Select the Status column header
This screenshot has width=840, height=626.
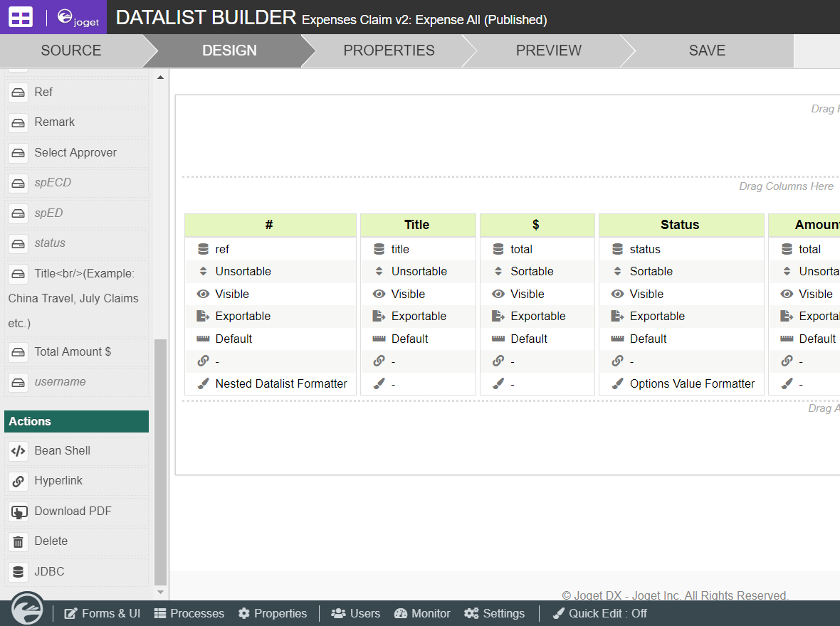pyautogui.click(x=680, y=225)
